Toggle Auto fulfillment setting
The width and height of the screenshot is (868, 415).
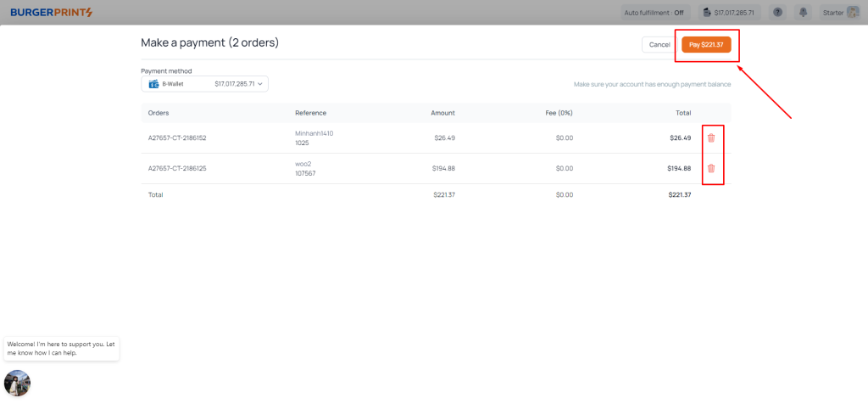[654, 13]
